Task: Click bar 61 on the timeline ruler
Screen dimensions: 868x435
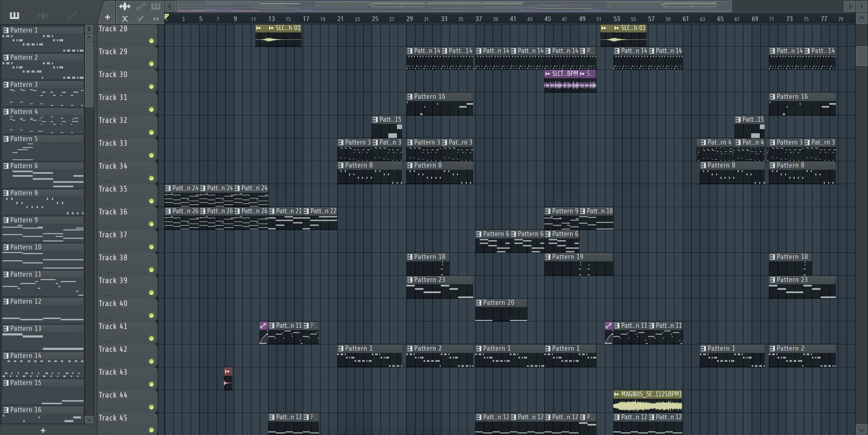Action: coord(686,19)
